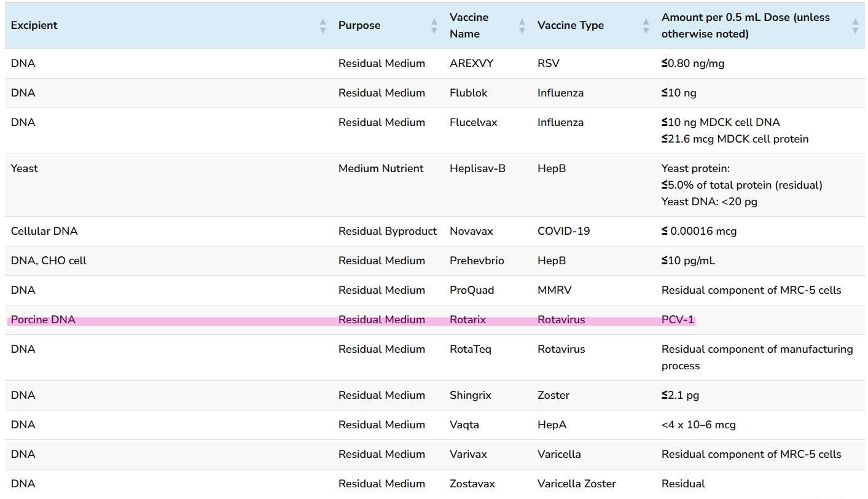Select the Flucelvax vaccine name cell
868x499 pixels.
[474, 122]
